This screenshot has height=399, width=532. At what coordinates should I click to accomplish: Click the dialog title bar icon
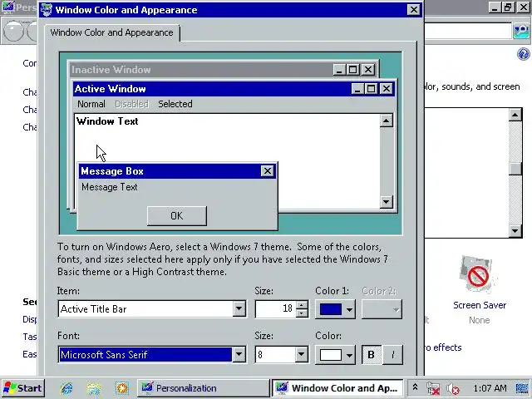tap(47, 10)
